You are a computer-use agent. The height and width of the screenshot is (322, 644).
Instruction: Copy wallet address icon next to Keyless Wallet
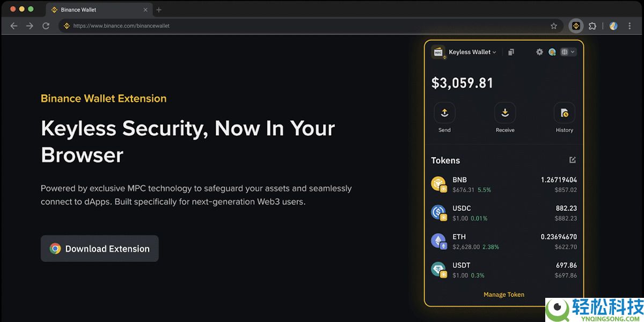pyautogui.click(x=511, y=52)
